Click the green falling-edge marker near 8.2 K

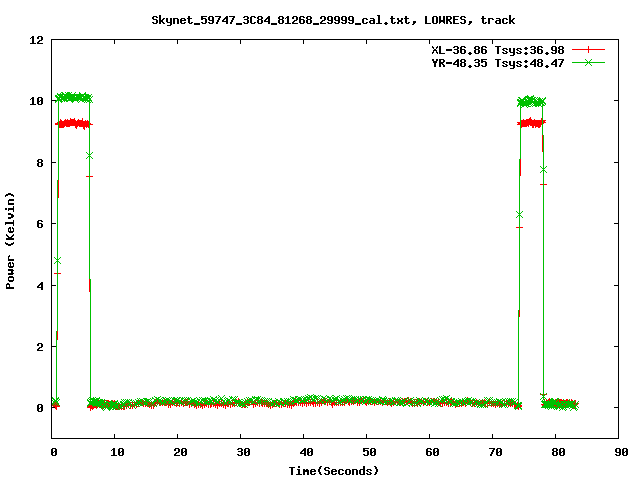click(89, 156)
